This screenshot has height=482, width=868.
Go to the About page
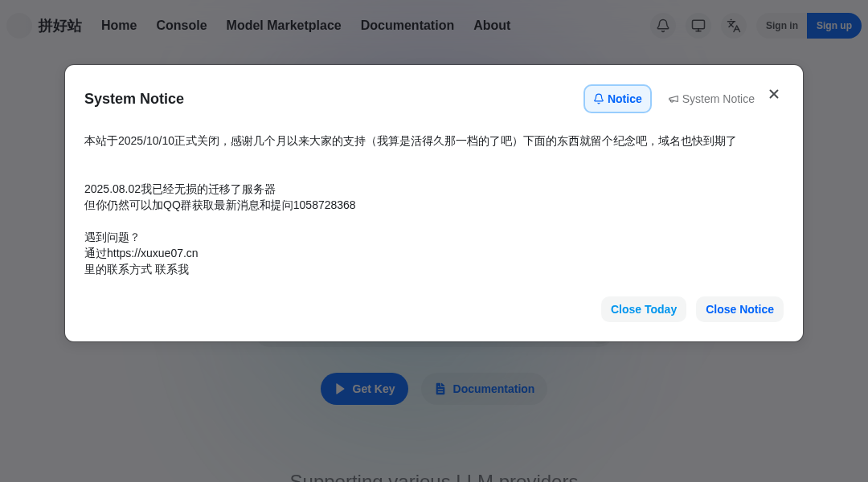492,26
